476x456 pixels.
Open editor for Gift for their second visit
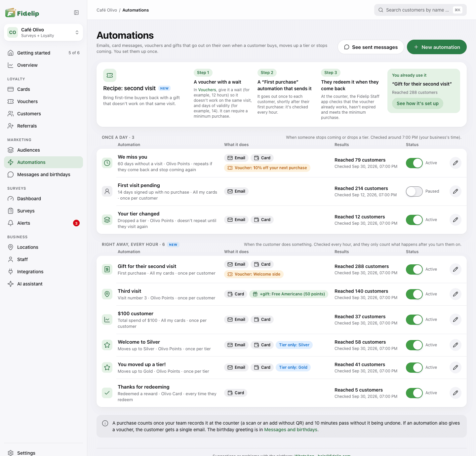[456, 269]
